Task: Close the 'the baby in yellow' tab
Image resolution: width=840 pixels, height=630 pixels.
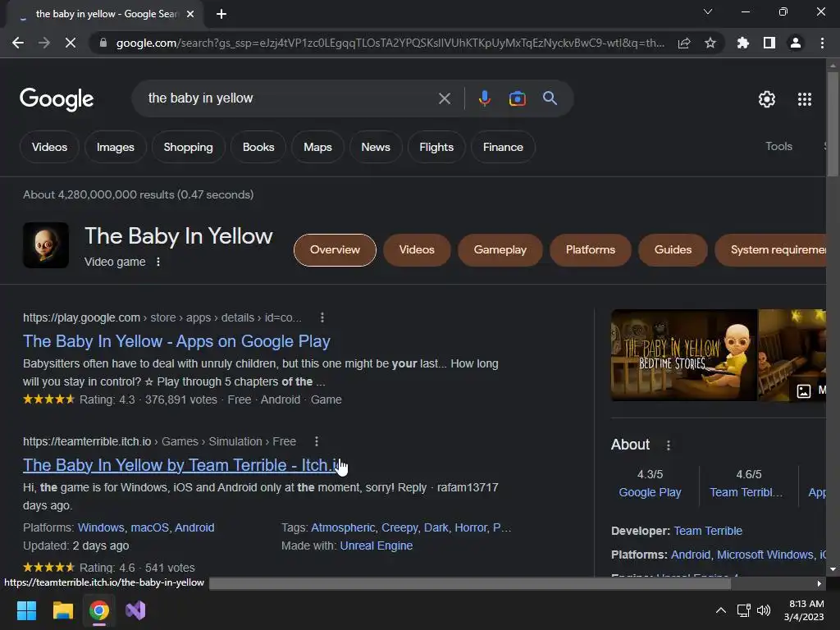Action: click(x=190, y=14)
